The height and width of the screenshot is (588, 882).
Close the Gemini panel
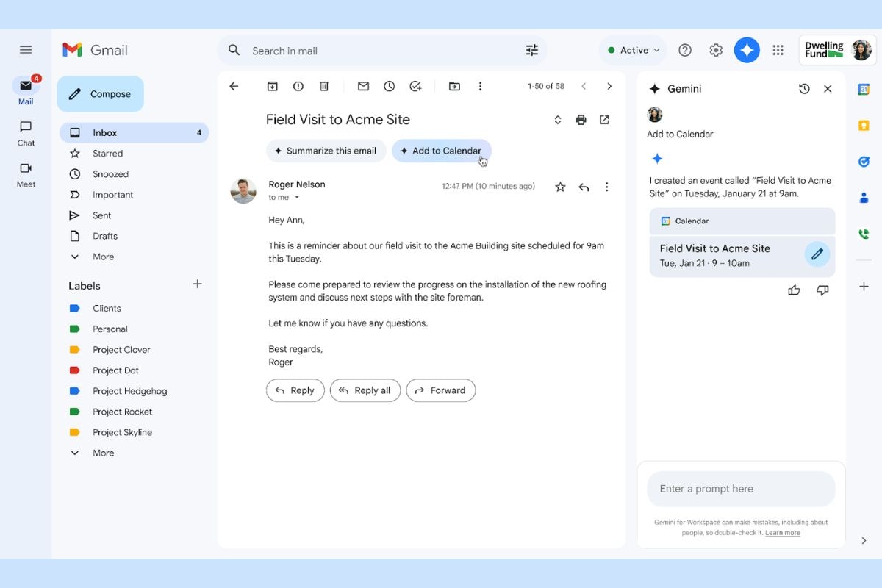[828, 89]
